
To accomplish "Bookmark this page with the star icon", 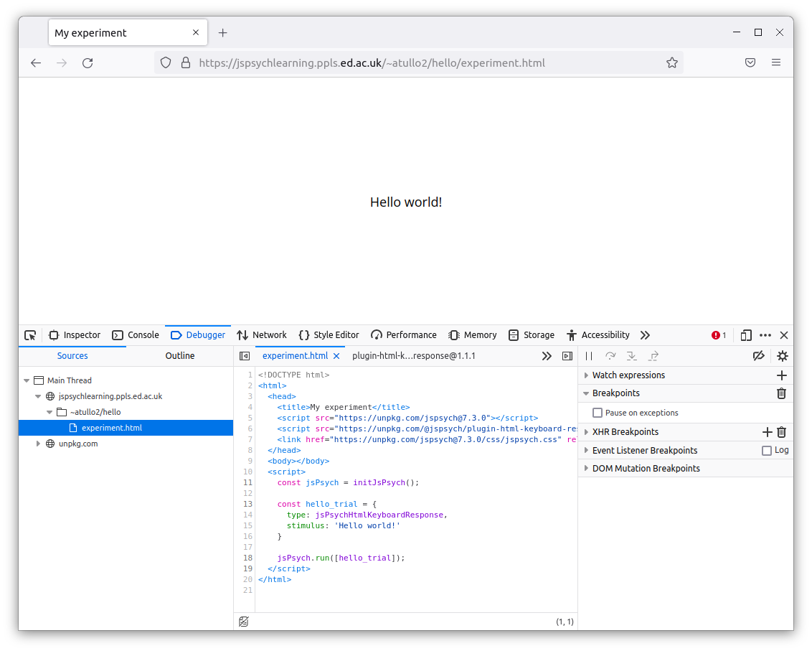I will coord(672,63).
